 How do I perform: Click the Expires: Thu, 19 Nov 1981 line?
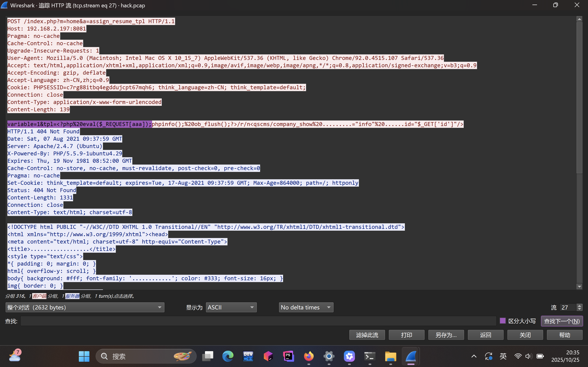(x=70, y=161)
